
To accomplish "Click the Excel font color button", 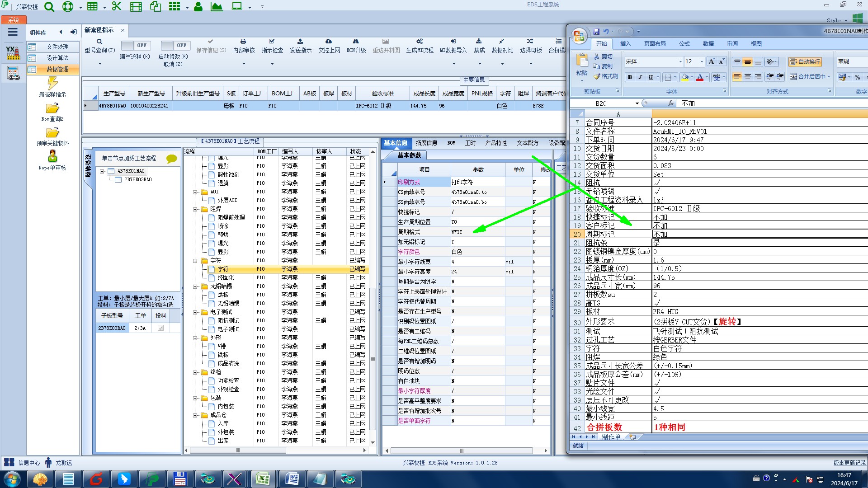I will pyautogui.click(x=699, y=77).
